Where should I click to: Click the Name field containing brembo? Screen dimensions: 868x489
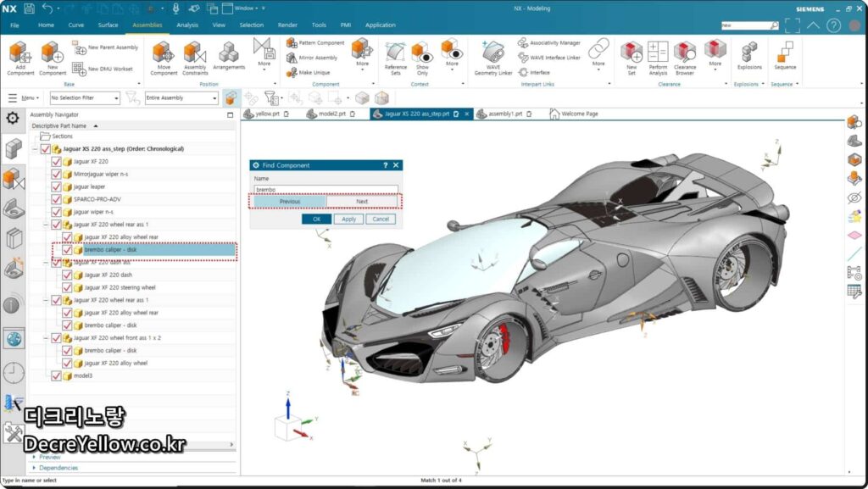click(x=325, y=189)
